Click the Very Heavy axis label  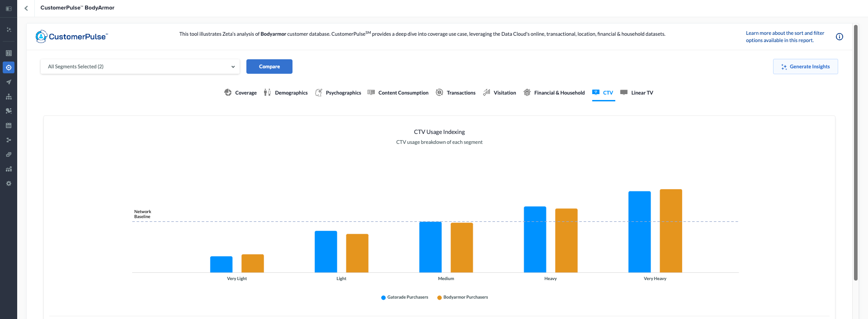click(x=655, y=279)
